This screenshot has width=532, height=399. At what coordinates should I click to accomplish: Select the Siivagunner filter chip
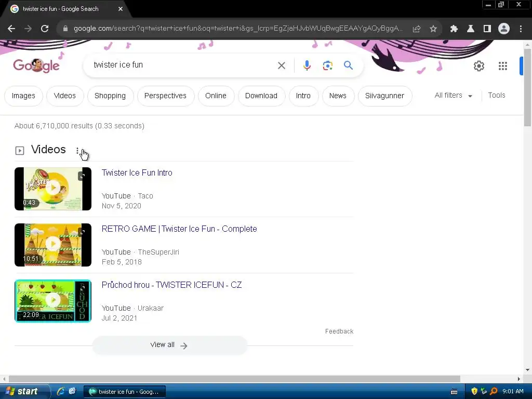[x=385, y=96]
